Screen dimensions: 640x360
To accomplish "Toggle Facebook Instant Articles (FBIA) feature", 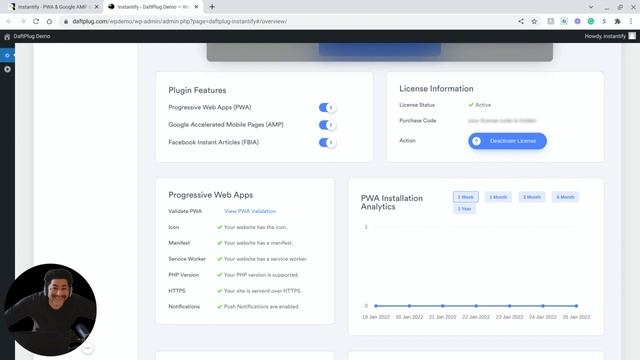I will tap(327, 142).
